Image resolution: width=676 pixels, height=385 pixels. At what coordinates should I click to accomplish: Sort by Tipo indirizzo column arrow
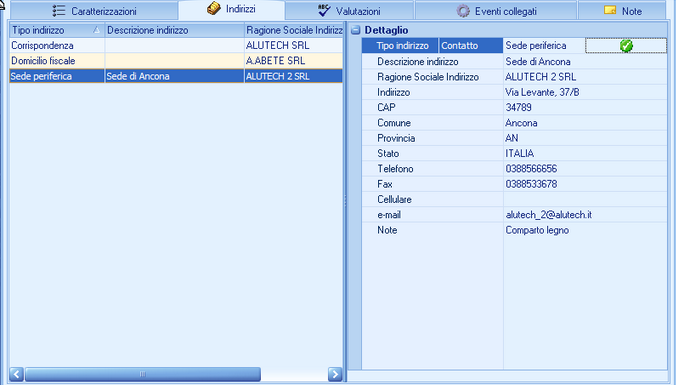[97, 30]
